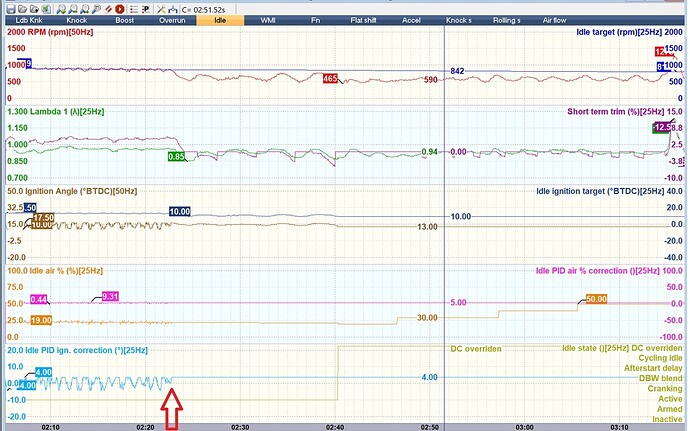690x431 pixels.
Task: Open the channel list icon
Action: (134, 9)
